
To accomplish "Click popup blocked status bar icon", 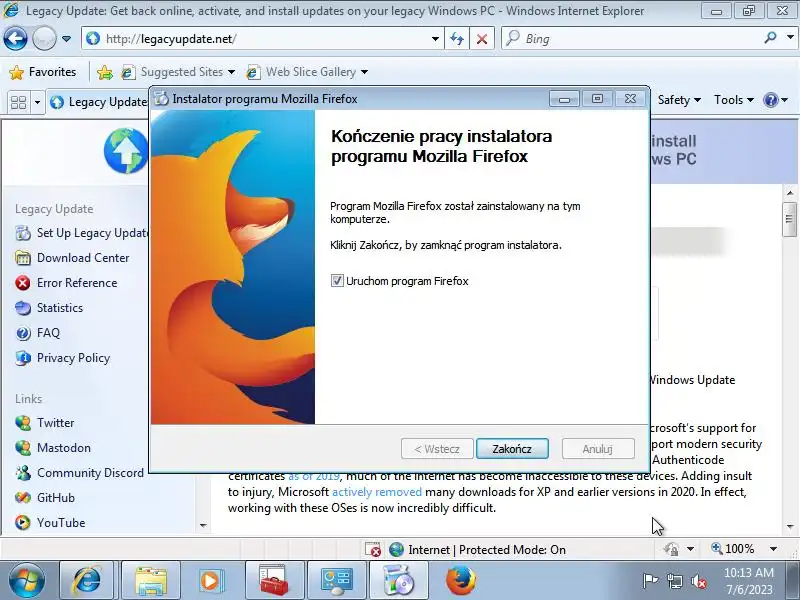I will [373, 549].
